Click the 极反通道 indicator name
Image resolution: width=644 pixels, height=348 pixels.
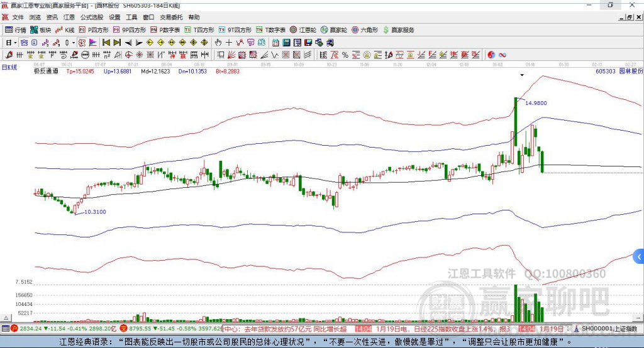click(x=46, y=72)
